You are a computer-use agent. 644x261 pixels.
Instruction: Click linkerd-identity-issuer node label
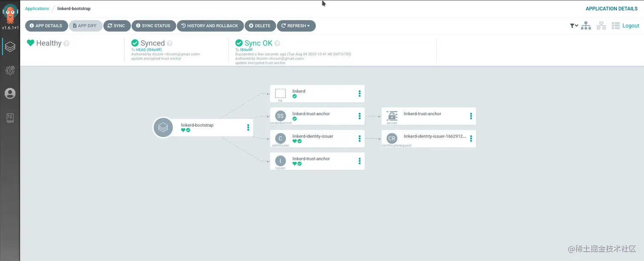(313, 136)
